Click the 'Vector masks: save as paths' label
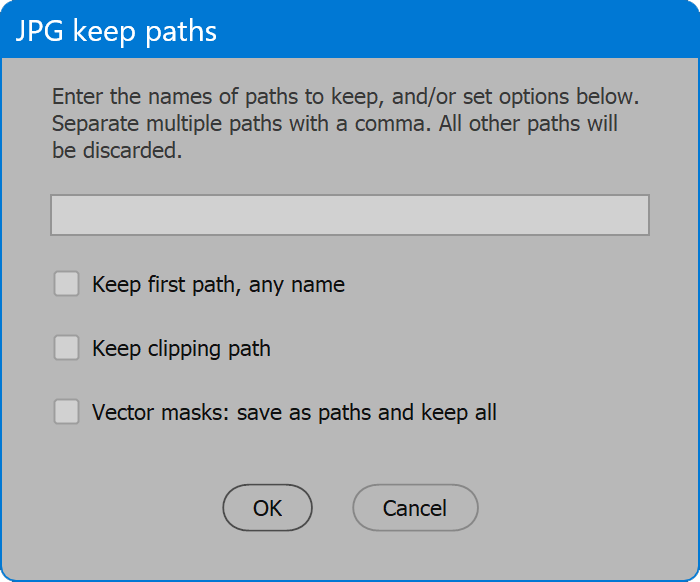 coord(294,412)
